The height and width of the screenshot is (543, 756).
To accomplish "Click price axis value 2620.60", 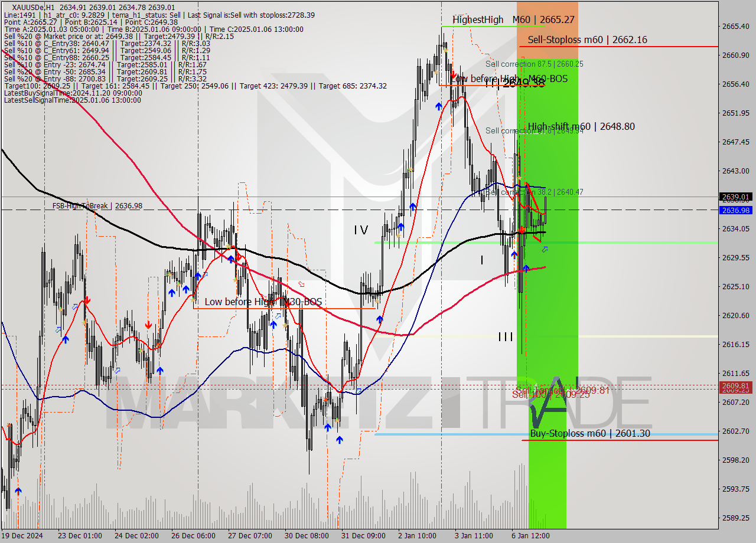I will click(735, 315).
